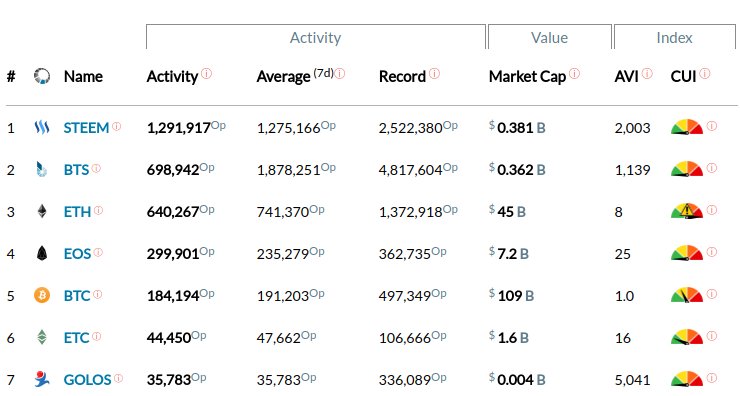Open info icon next to CUI header
This screenshot has height=396, width=740.
tap(705, 73)
